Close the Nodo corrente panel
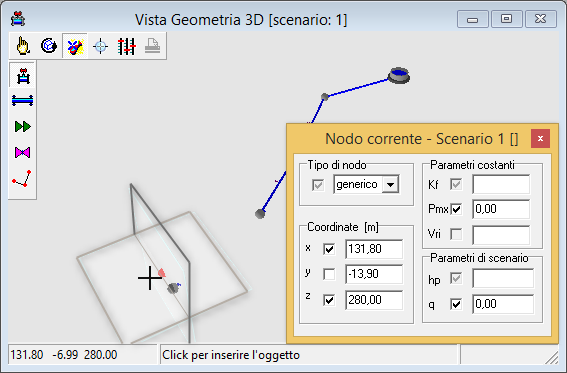Viewport: 567px width, 373px height. (x=540, y=138)
